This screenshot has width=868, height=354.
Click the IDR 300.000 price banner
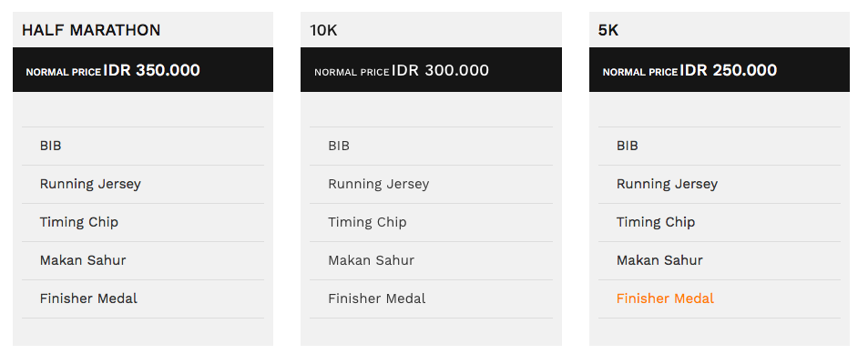[431, 70]
